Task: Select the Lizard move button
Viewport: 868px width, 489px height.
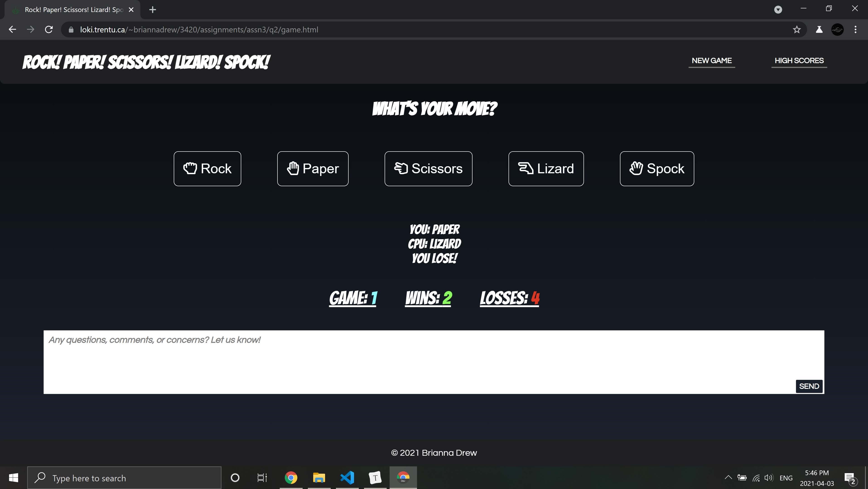Action: coord(546,169)
